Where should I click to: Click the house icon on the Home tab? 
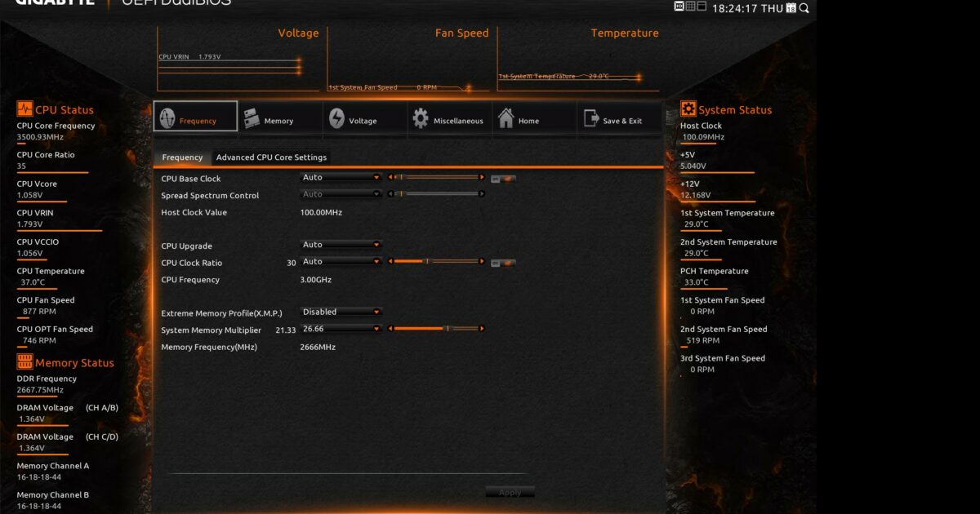(506, 117)
